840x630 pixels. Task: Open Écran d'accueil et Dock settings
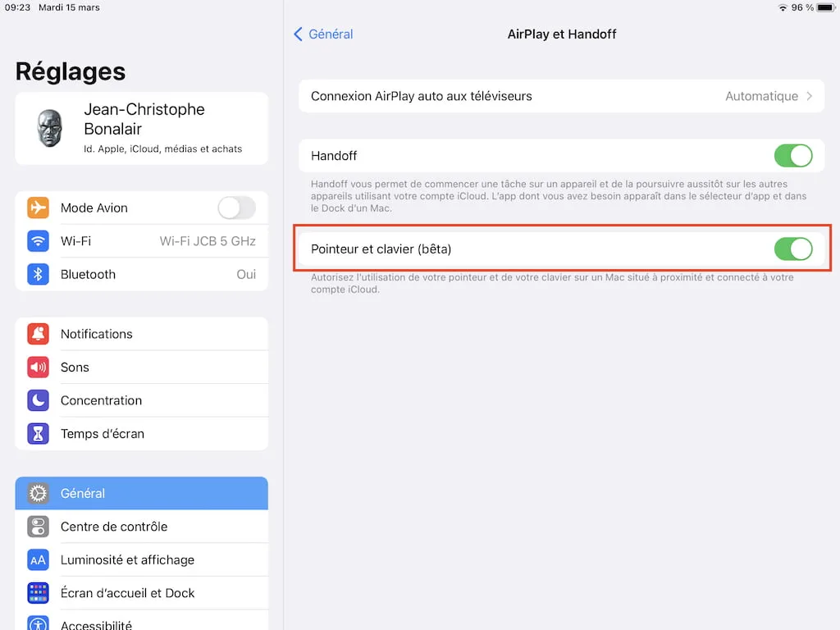point(141,593)
